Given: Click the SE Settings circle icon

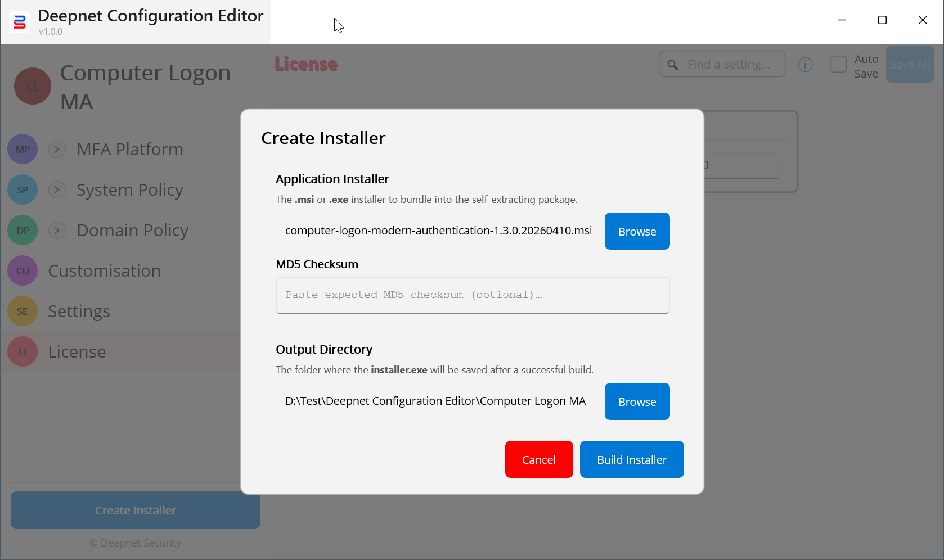Looking at the screenshot, I should [23, 311].
